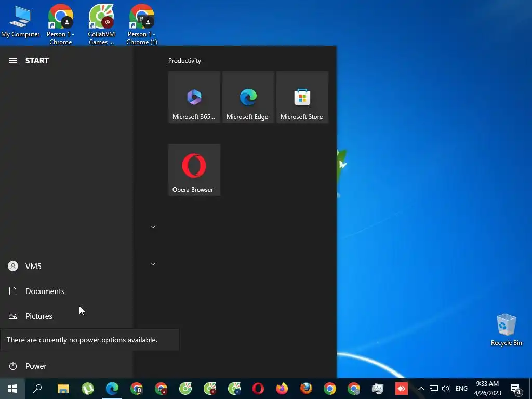Open File Explorer from the taskbar
This screenshot has height=399, width=532.
[63, 389]
